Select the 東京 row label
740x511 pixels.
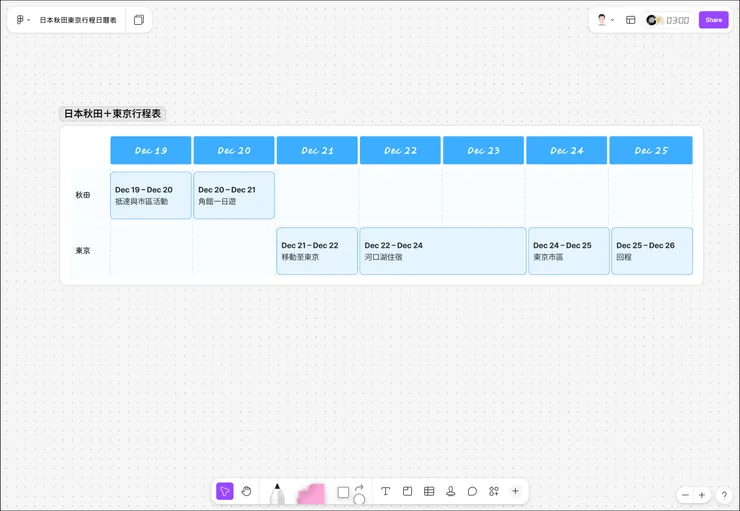point(83,251)
